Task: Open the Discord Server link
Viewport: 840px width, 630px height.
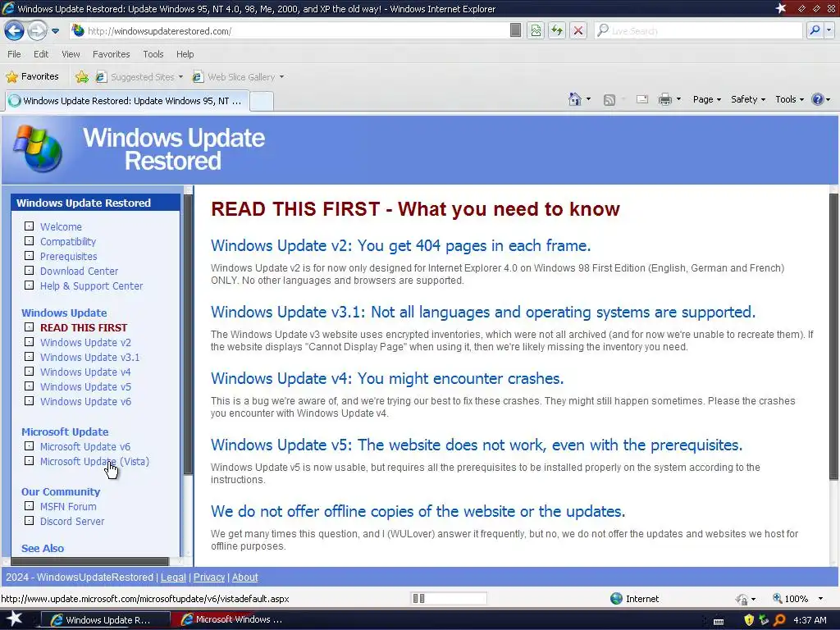Action: point(72,521)
